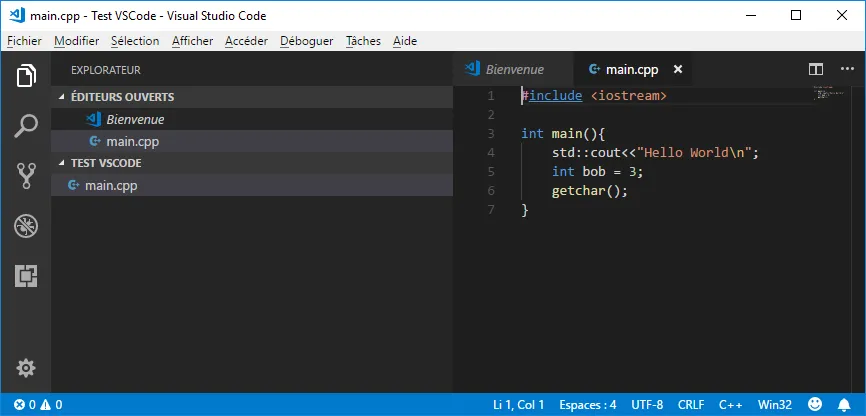Click the C++ file icon on main.cpp tab
Viewport: 866px width, 416px height.
[594, 70]
